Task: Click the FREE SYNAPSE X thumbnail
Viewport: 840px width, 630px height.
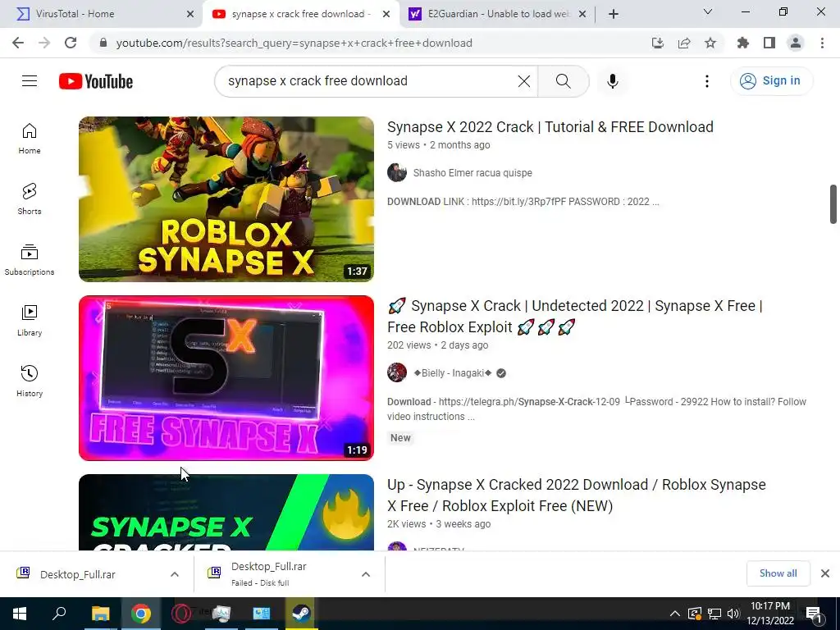Action: 226,377
